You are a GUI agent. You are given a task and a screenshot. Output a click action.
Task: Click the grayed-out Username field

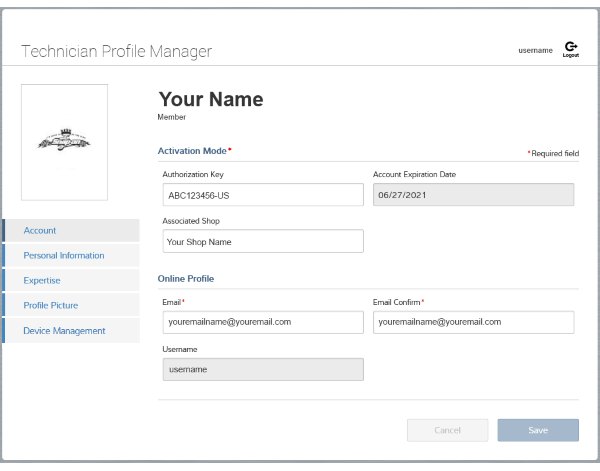click(262, 370)
